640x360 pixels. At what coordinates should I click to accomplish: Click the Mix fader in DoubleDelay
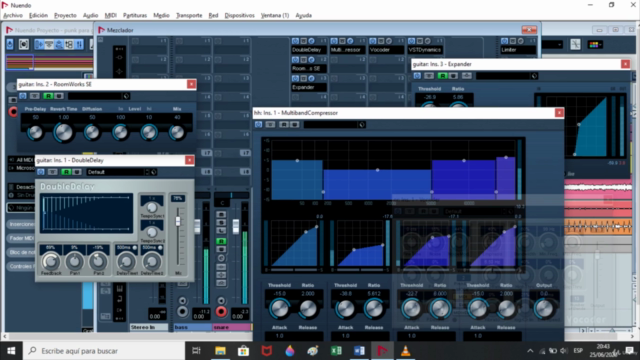pyautogui.click(x=178, y=221)
